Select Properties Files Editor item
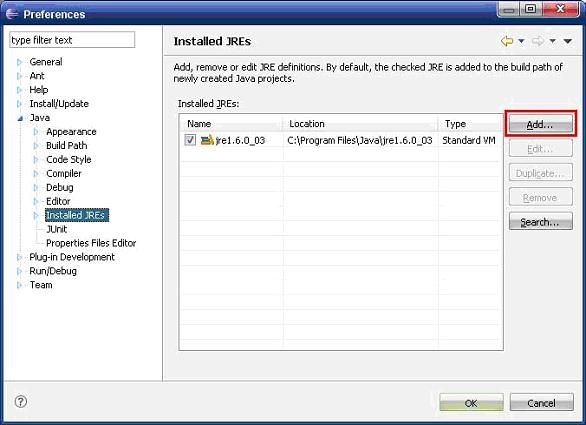 click(x=91, y=243)
